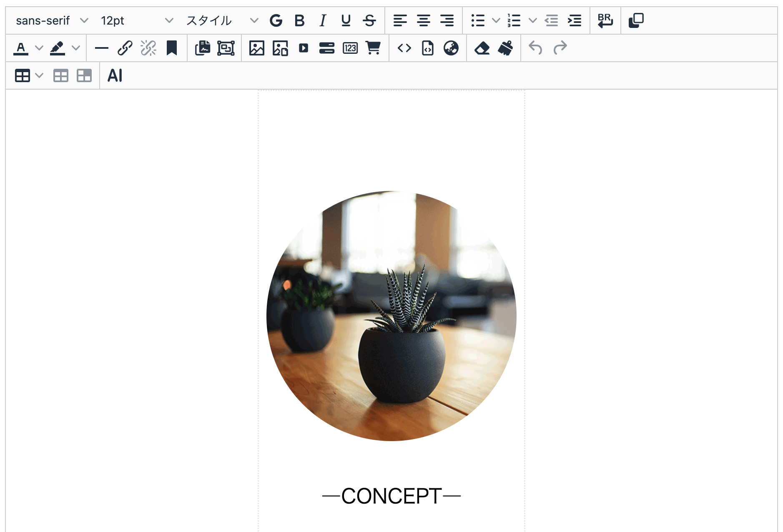
Task: Expand the highlight color picker arrow
Action: (x=76, y=48)
